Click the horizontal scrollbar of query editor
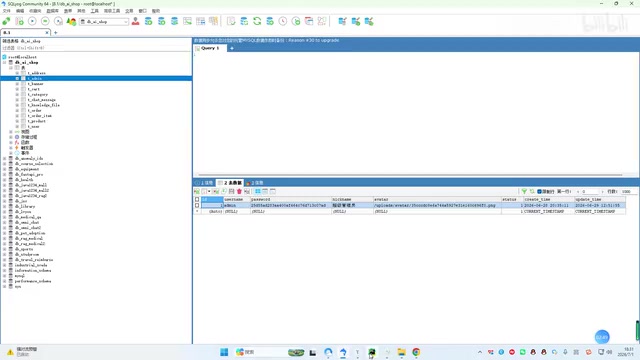The height and width of the screenshot is (360, 640). (x=410, y=175)
